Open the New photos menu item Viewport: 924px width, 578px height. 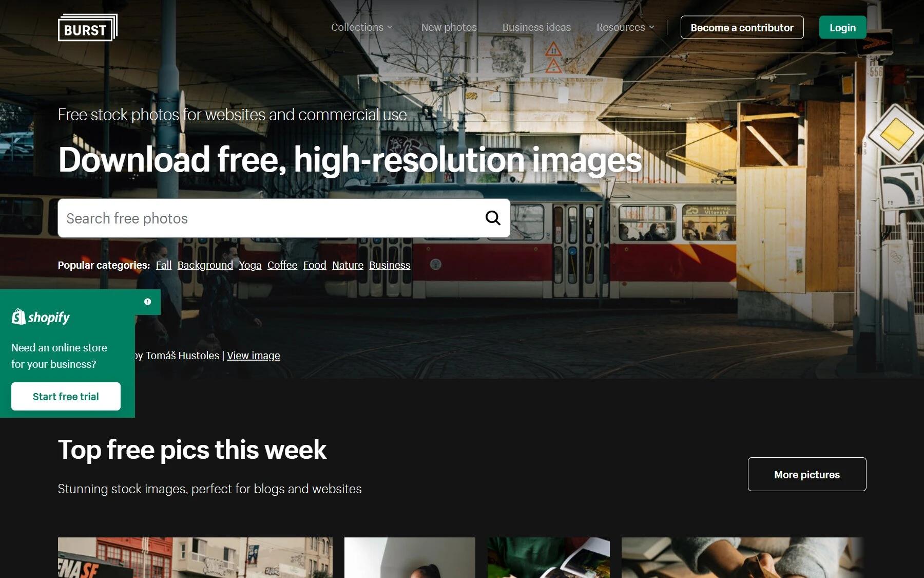[449, 27]
